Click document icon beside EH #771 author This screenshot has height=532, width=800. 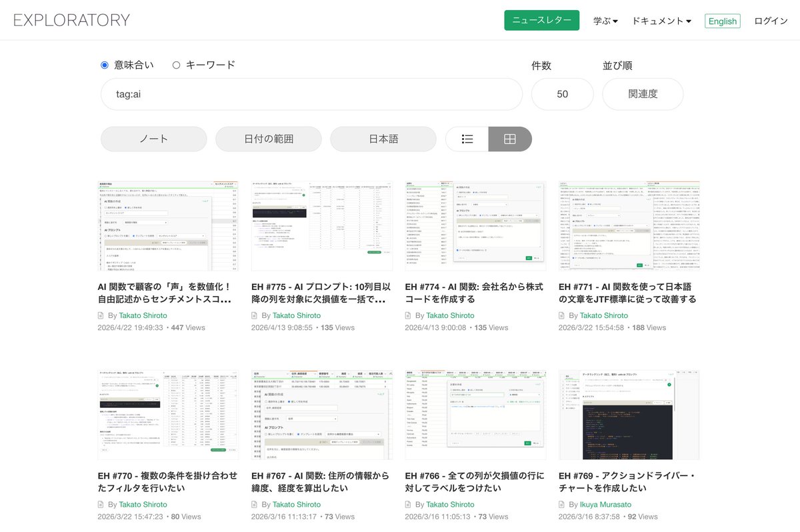click(562, 315)
